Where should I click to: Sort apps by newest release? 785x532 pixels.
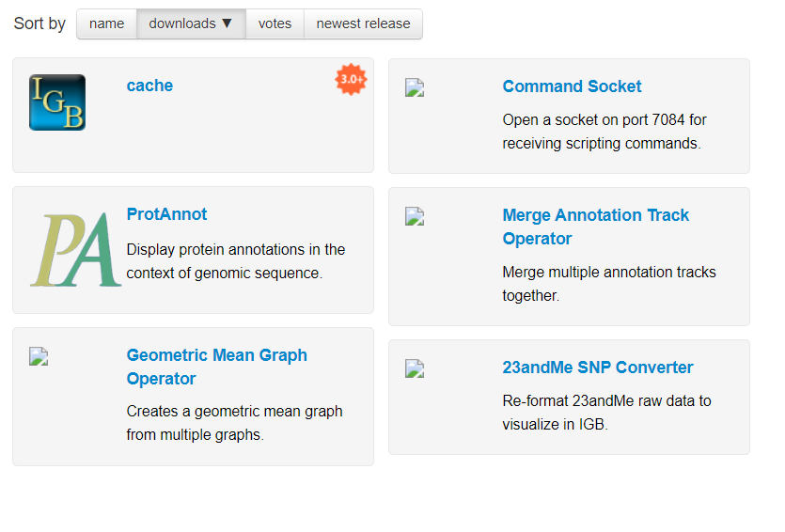[363, 23]
